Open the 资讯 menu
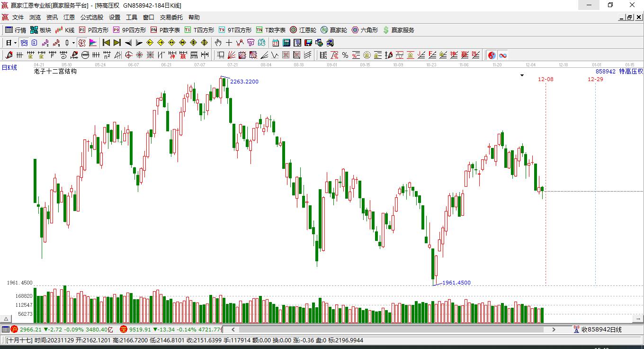Screen dimensions: 644x349 pos(52,18)
